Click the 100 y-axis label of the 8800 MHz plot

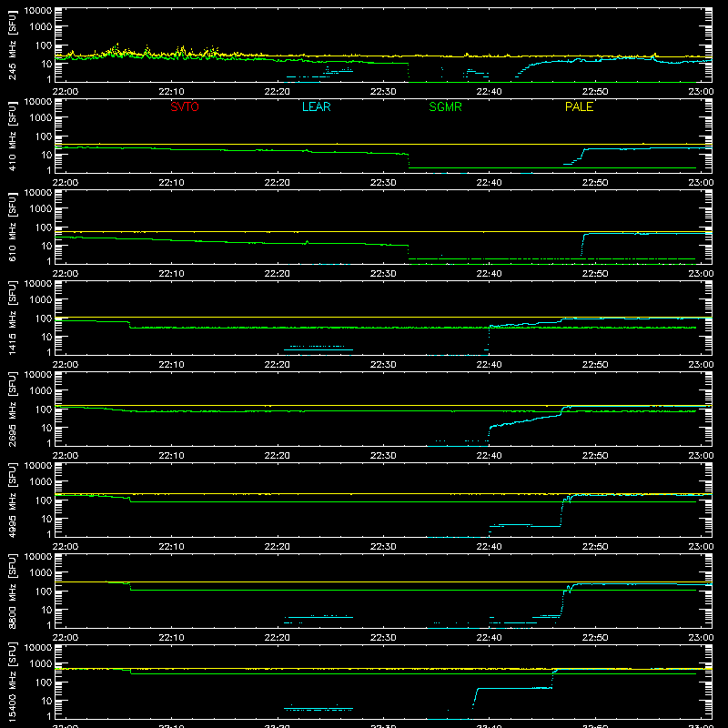[x=44, y=591]
